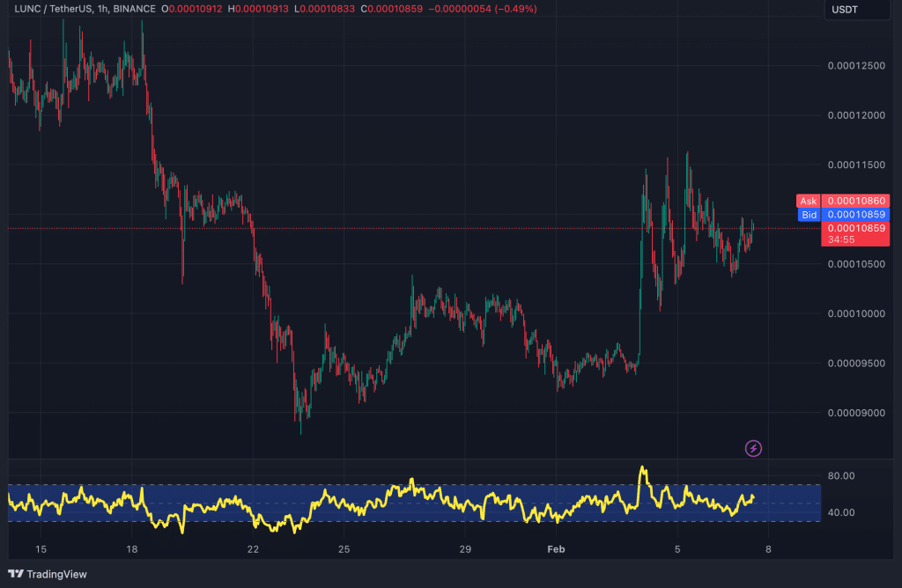Click the 18 date on time axis
The width and height of the screenshot is (902, 588).
click(x=132, y=549)
